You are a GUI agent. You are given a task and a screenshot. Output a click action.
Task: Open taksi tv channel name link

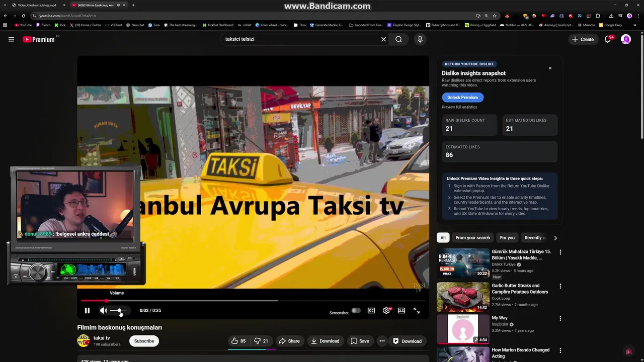tap(102, 338)
